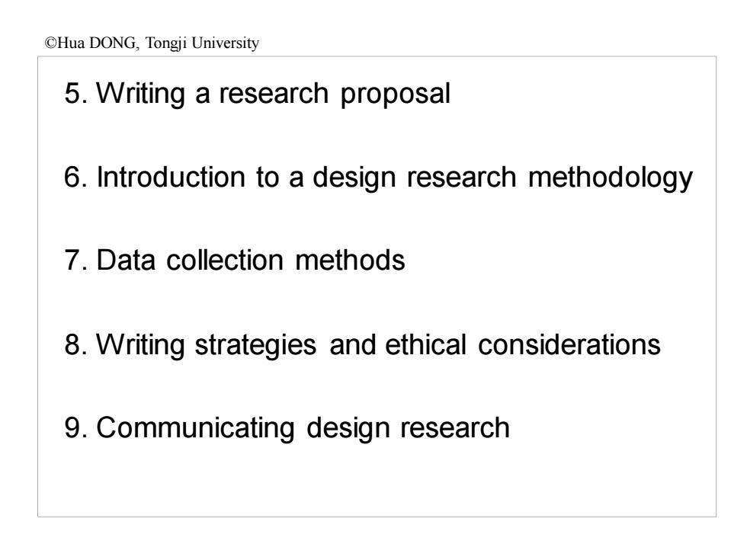This screenshot has height=560, width=747.
Task: Click the word 'strategies' in item 8
Action: [256, 345]
